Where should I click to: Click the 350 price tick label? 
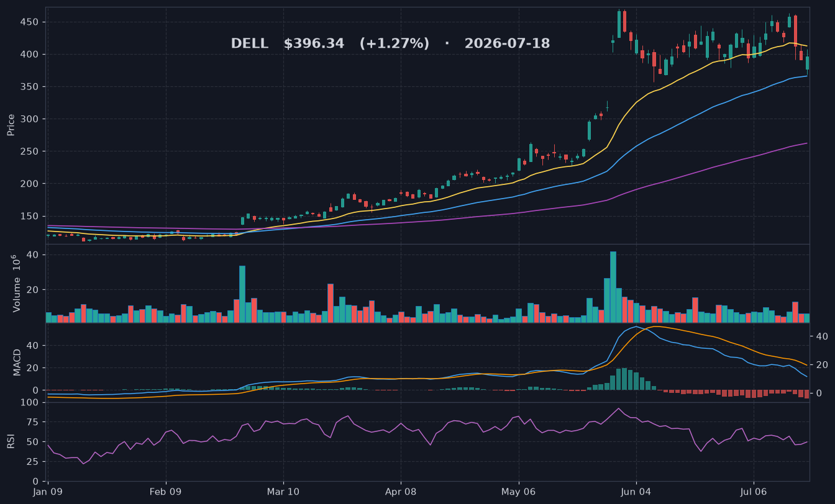30,87
